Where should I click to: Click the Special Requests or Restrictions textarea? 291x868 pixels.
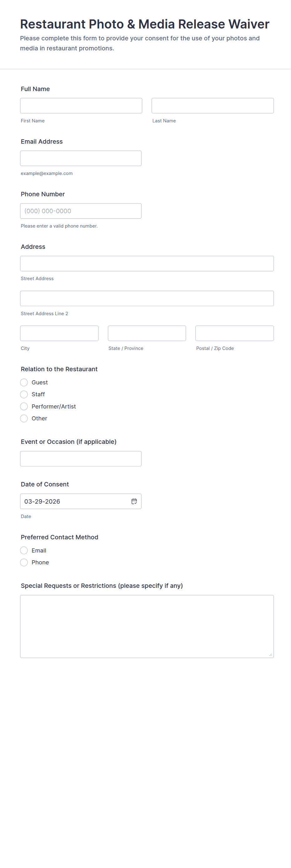[147, 626]
